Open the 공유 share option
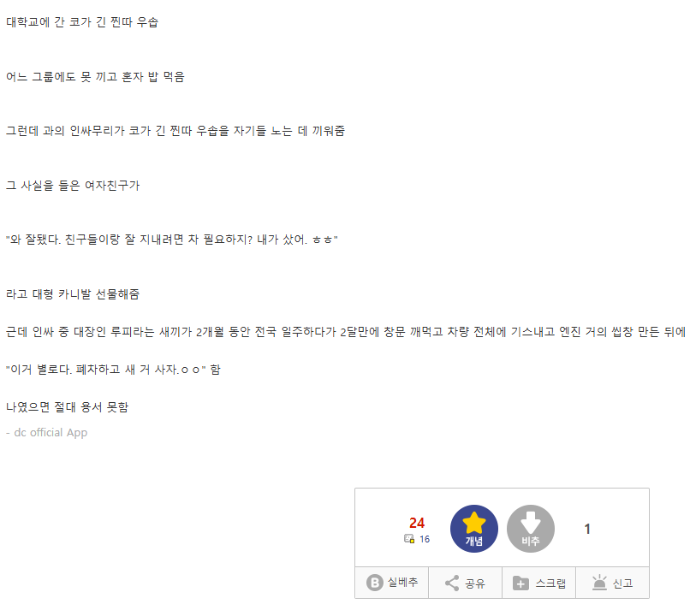Screen dimensions: 690x616 tap(475, 583)
